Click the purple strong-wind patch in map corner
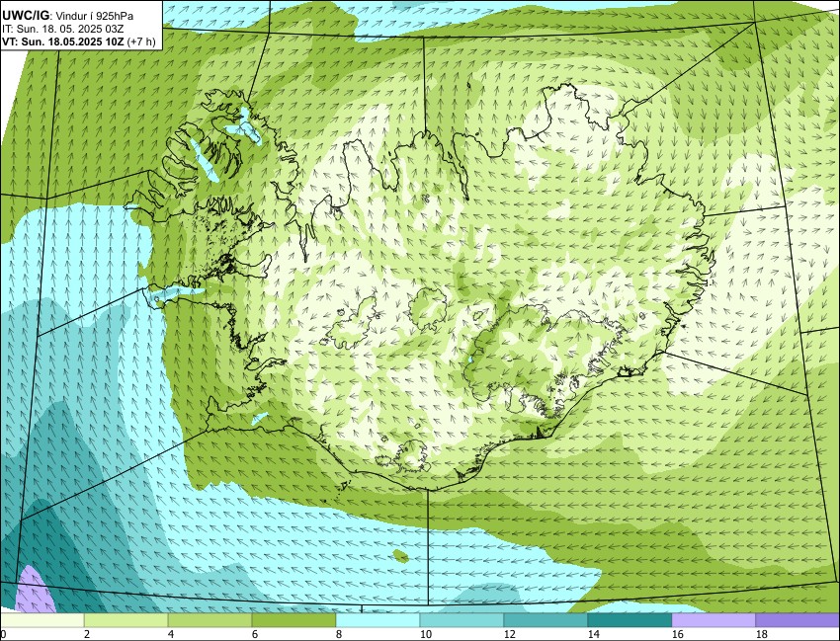This screenshot has height=641, width=840. pos(34,591)
